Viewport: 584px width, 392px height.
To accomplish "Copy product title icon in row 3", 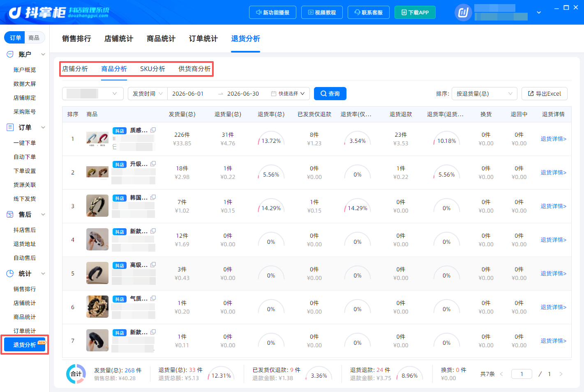I will (x=153, y=197).
